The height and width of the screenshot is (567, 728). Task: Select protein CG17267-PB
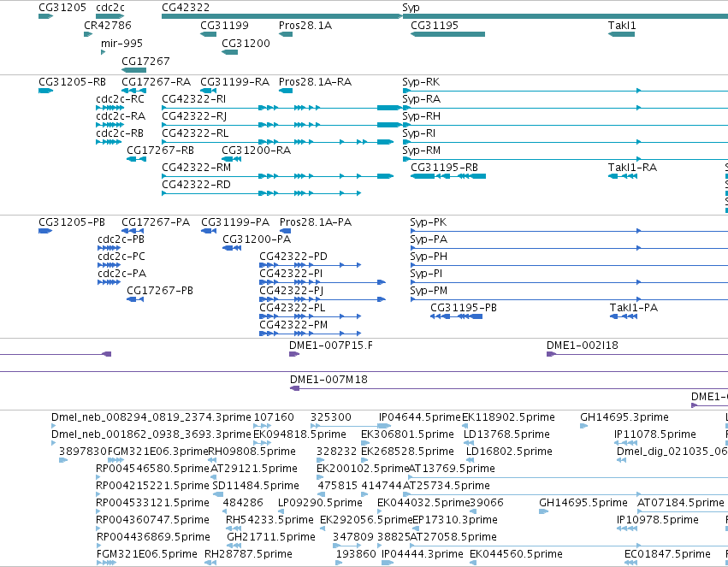(160, 291)
